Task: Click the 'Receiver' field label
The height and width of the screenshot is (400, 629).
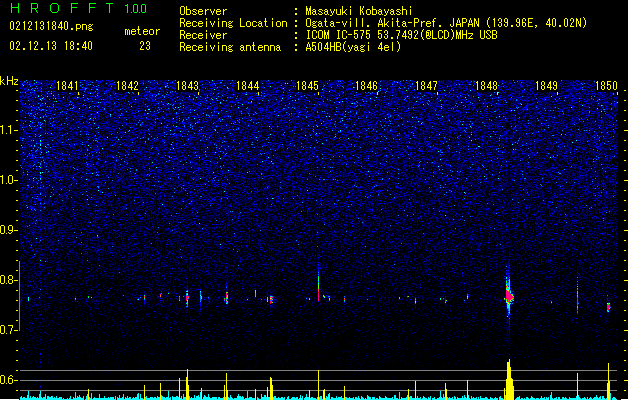Action: pyautogui.click(x=203, y=35)
